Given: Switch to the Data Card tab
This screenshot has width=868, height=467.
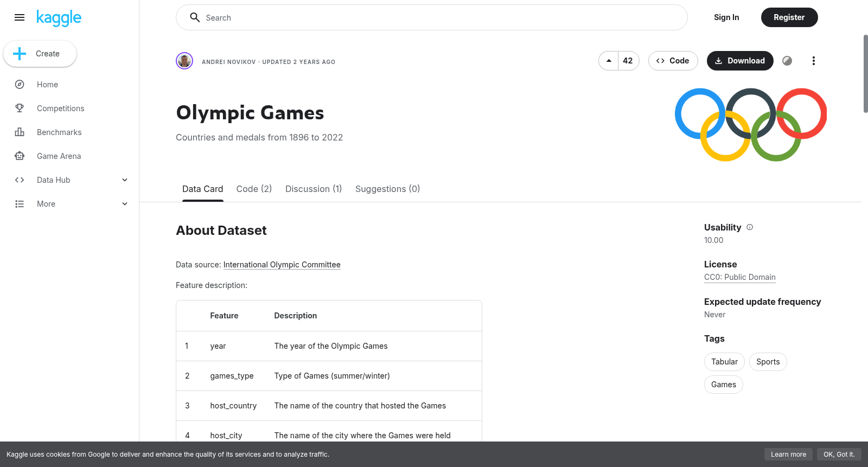Looking at the screenshot, I should pos(203,189).
